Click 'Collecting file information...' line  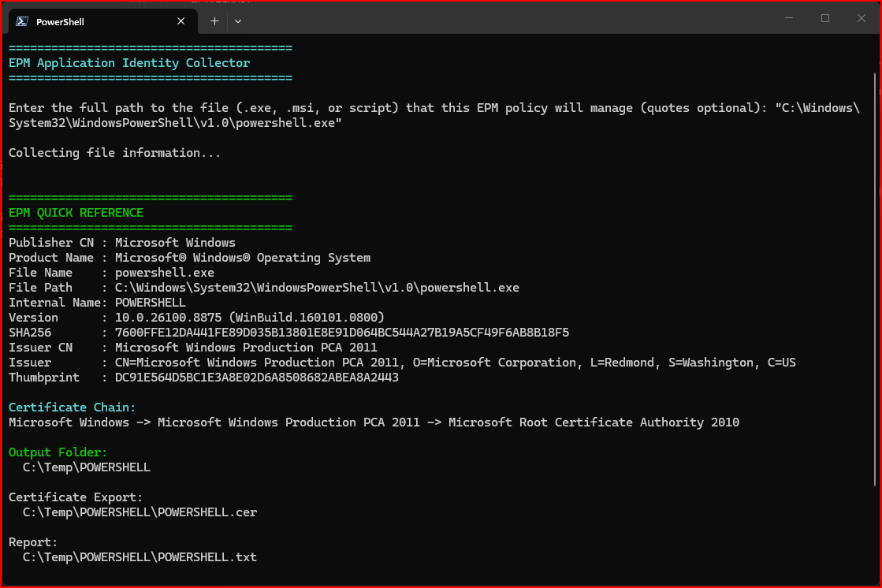click(115, 153)
